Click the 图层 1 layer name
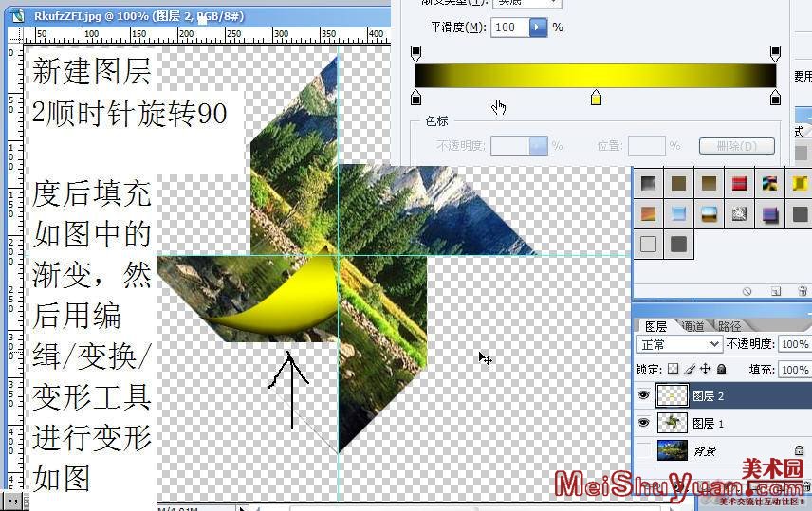812x511 pixels. (708, 424)
